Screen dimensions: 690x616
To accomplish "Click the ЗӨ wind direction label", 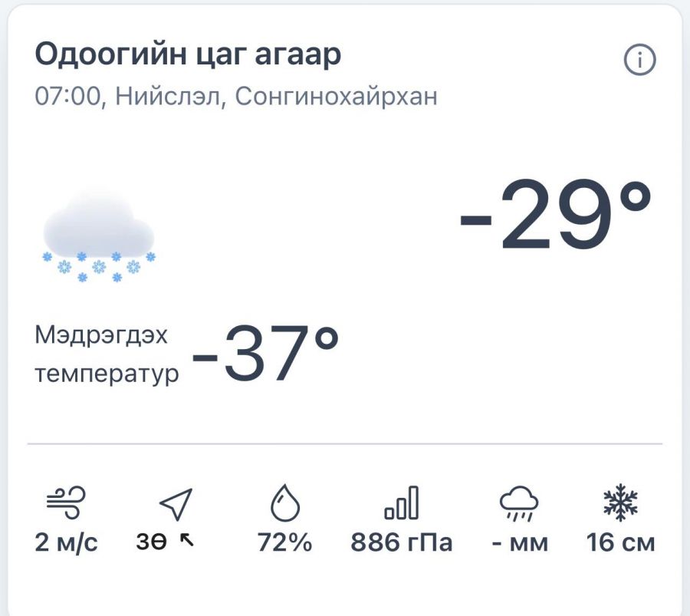I will click(x=151, y=542).
